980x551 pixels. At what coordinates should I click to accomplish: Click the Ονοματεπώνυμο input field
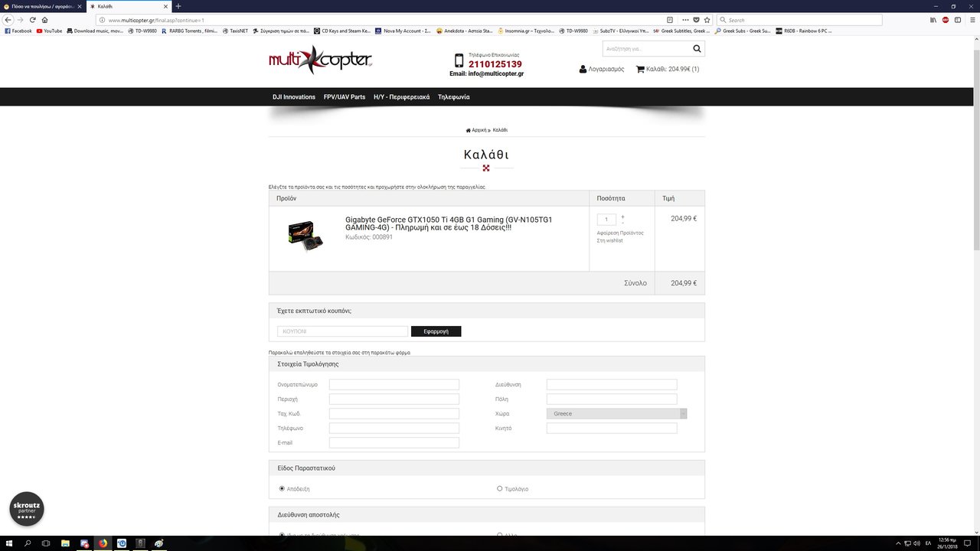point(394,384)
